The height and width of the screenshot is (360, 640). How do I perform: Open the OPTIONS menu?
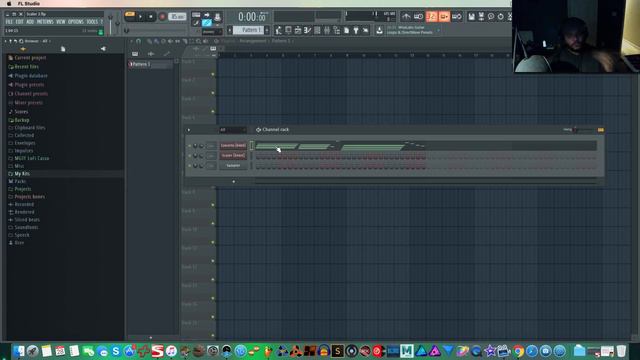tap(76, 22)
